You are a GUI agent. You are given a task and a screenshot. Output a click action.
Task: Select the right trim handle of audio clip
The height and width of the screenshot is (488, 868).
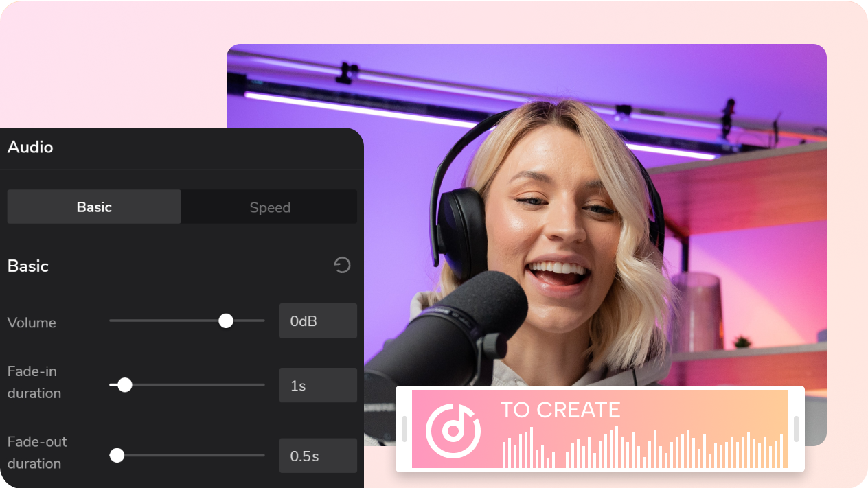point(796,429)
